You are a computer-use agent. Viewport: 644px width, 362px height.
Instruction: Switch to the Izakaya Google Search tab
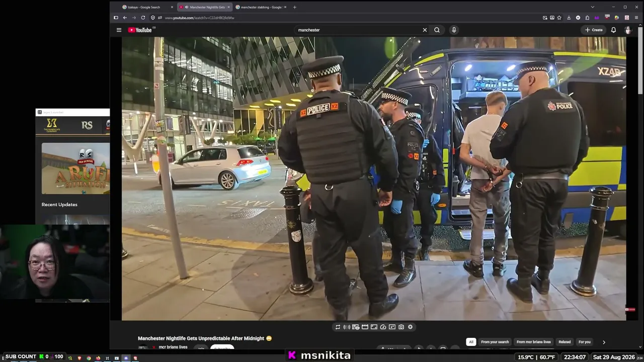click(x=144, y=7)
